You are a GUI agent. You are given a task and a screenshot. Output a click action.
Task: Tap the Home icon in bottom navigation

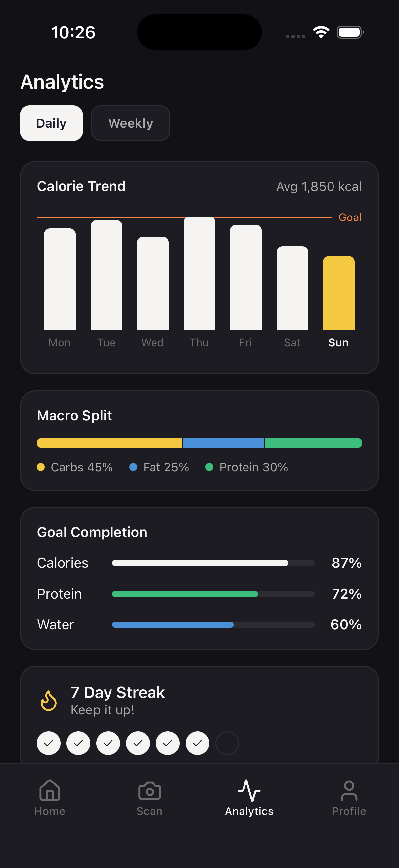click(x=50, y=790)
